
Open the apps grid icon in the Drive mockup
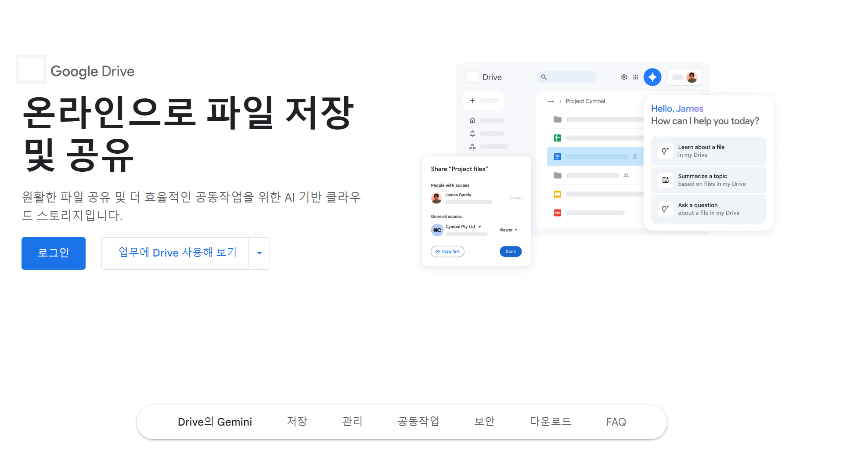point(635,77)
